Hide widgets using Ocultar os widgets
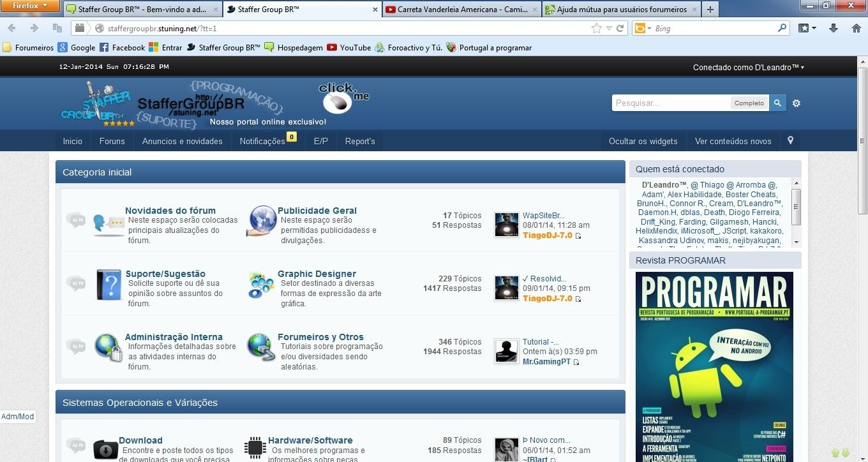The width and height of the screenshot is (868, 462). [643, 141]
